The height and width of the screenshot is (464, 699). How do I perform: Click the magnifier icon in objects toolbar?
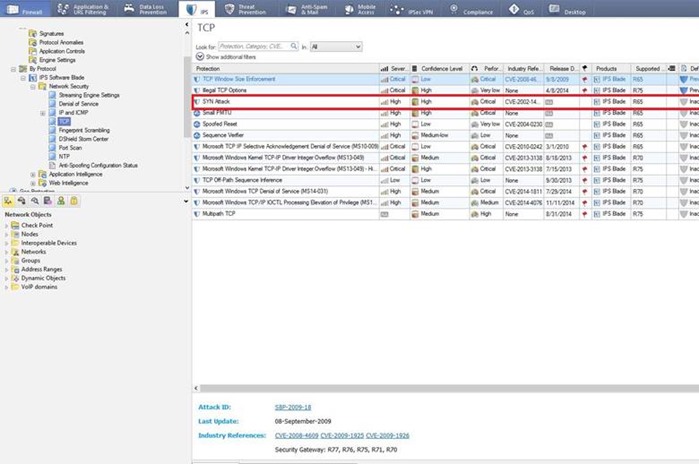[35, 201]
